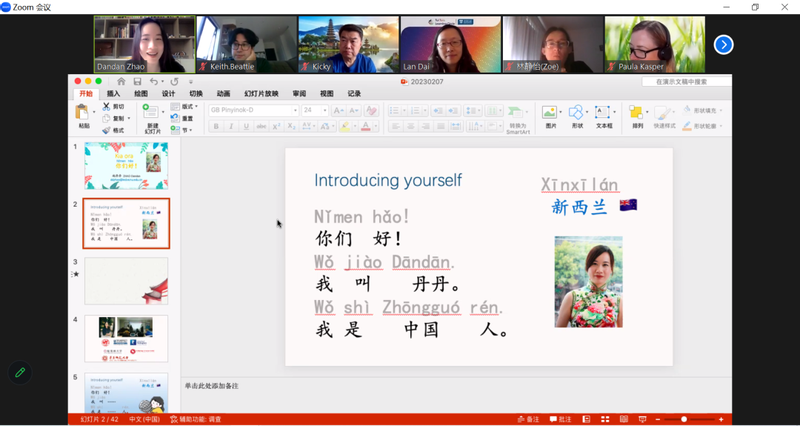This screenshot has width=800, height=426.
Task: Toggle Underline formatting button
Action: tap(246, 127)
